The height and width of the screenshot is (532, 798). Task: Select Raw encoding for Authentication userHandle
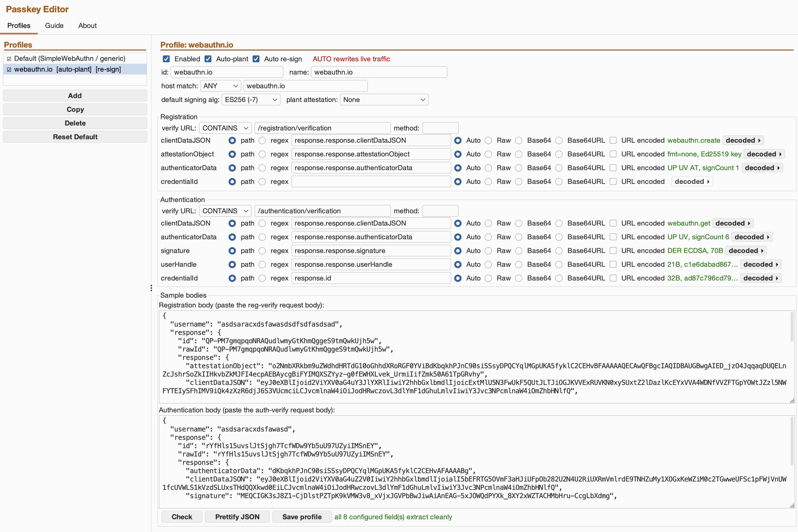click(488, 264)
